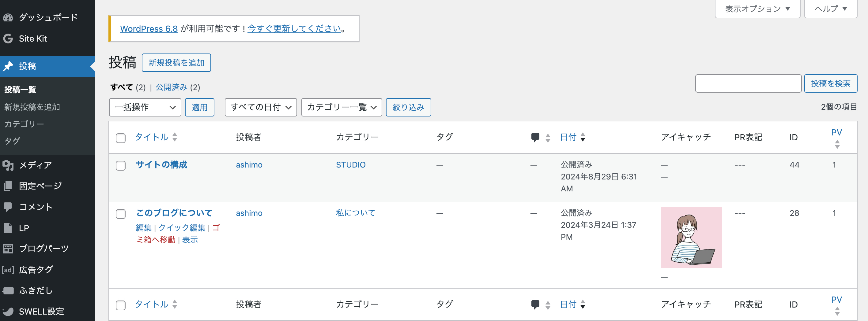Viewport: 868px width, 321px height.
Task: Tick the checkbox for サイトの構成 post
Action: click(x=121, y=166)
